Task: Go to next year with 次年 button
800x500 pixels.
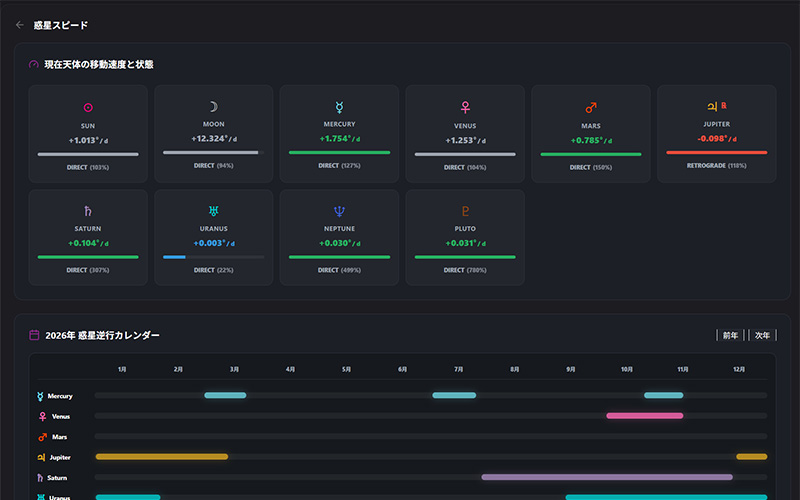Action: [762, 335]
